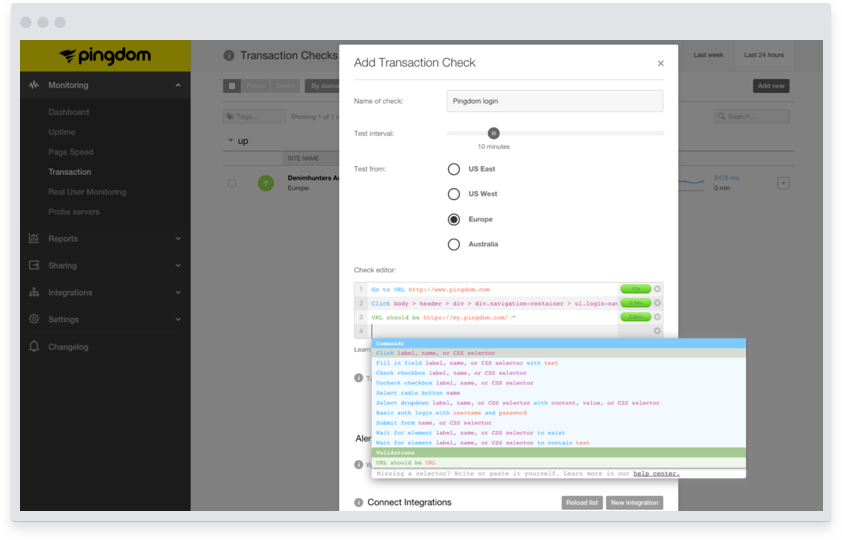Expand the Sharing section
842x540 pixels.
coord(178,265)
